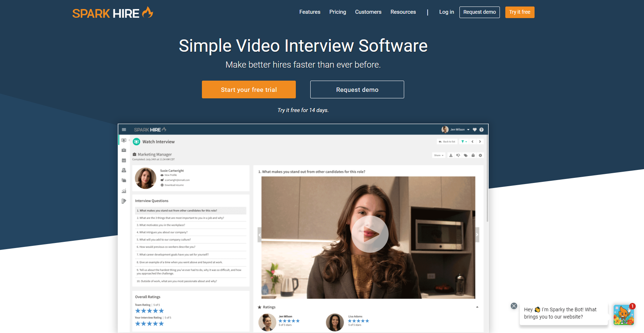This screenshot has height=333, width=644.
Task: Click the circled X icon in interview toolbar
Action: (480, 155)
